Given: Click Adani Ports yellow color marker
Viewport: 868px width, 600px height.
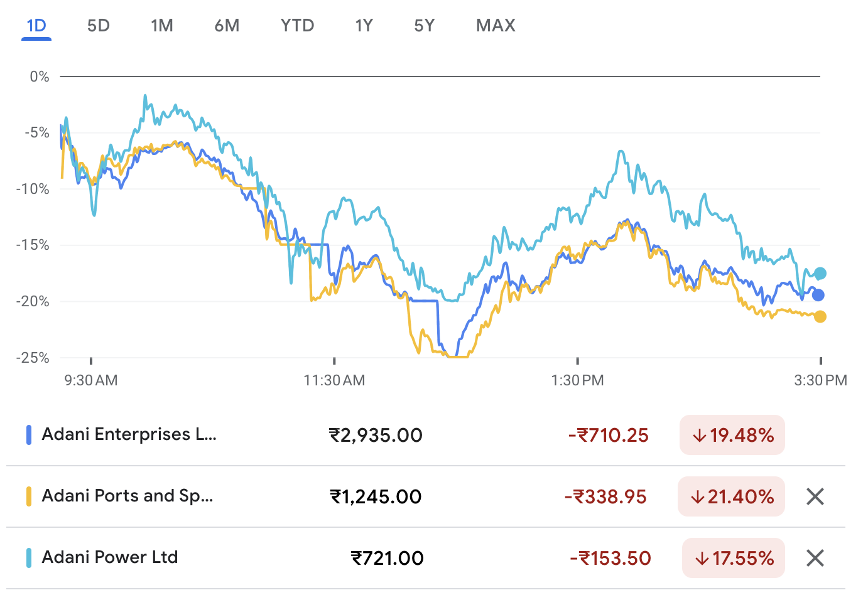Looking at the screenshot, I should click(x=29, y=496).
